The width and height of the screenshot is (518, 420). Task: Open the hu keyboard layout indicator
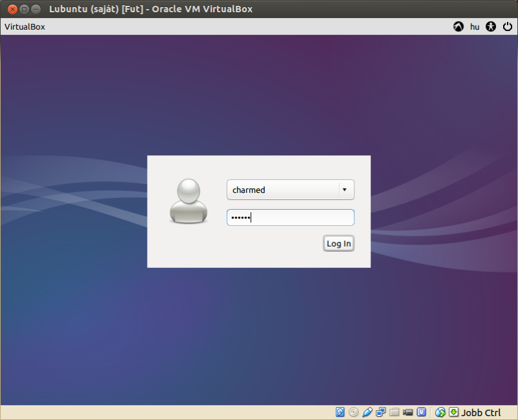click(475, 27)
